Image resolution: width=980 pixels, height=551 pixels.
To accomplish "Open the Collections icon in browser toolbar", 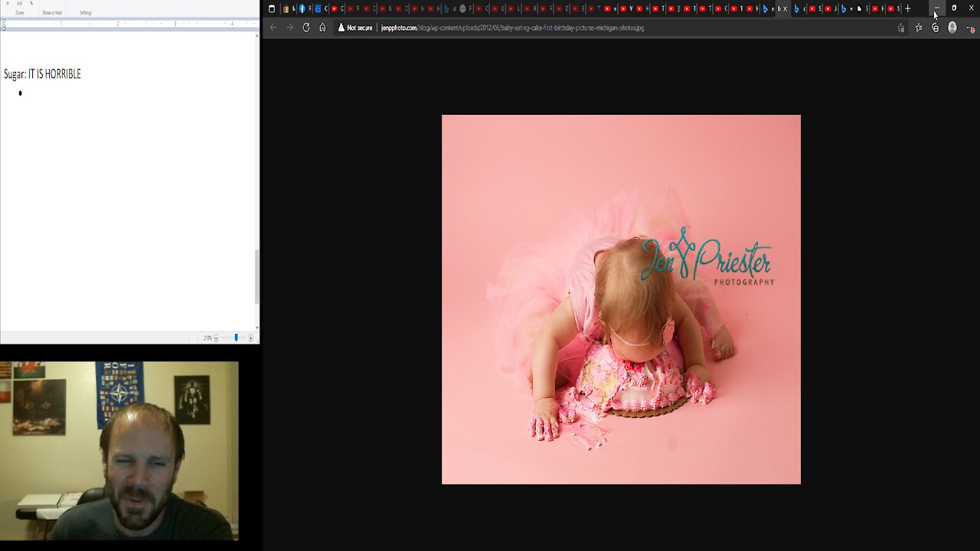I will click(x=935, y=28).
